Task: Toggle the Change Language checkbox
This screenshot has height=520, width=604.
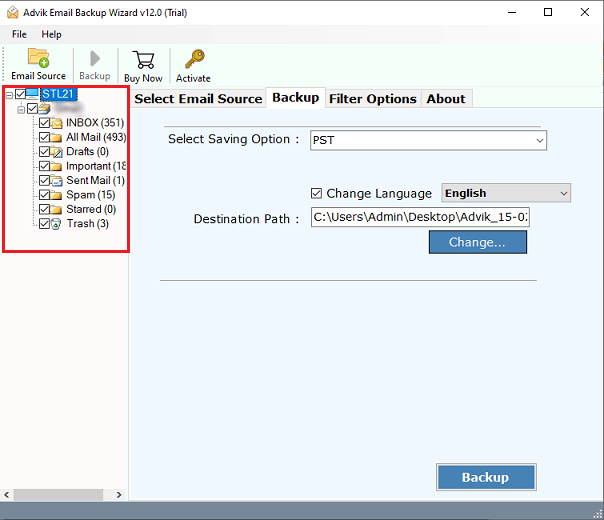Action: click(x=317, y=193)
